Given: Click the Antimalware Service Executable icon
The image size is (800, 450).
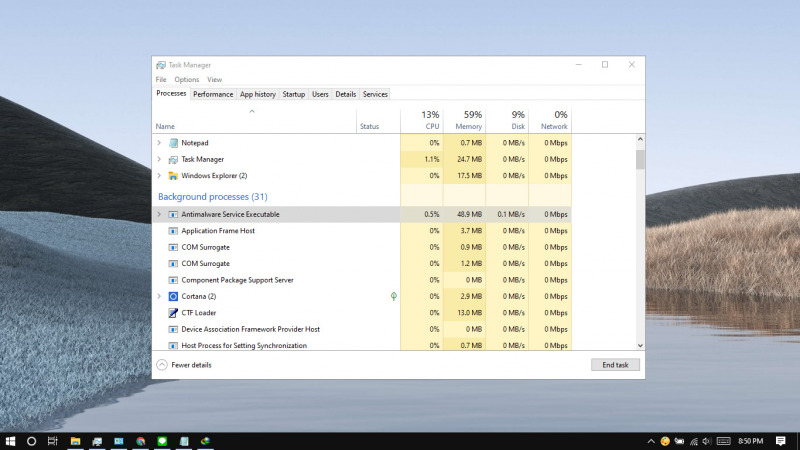Looking at the screenshot, I should (173, 214).
